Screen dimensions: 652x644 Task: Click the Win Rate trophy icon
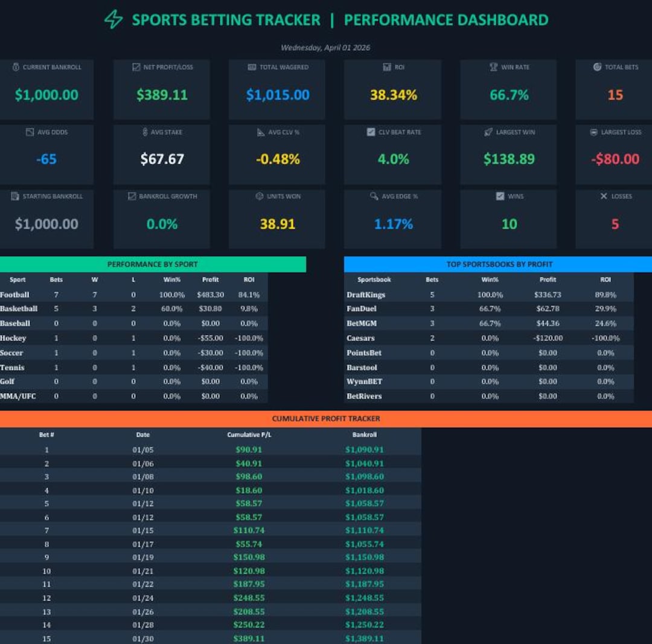[x=494, y=67]
